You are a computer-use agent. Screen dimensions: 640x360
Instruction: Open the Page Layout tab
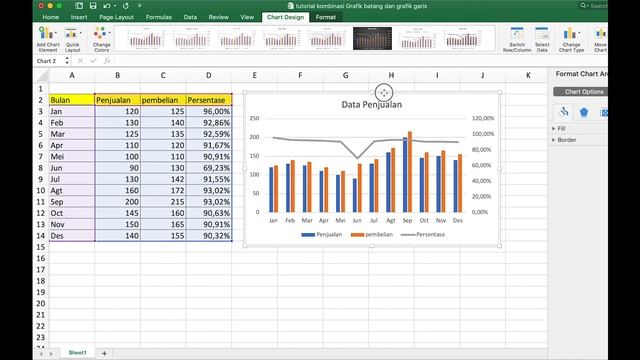tap(116, 17)
